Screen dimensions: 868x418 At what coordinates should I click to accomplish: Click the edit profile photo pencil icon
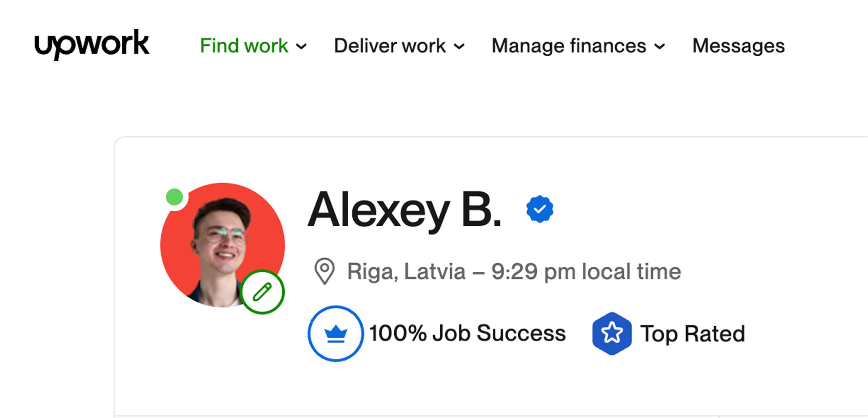pyautogui.click(x=262, y=292)
